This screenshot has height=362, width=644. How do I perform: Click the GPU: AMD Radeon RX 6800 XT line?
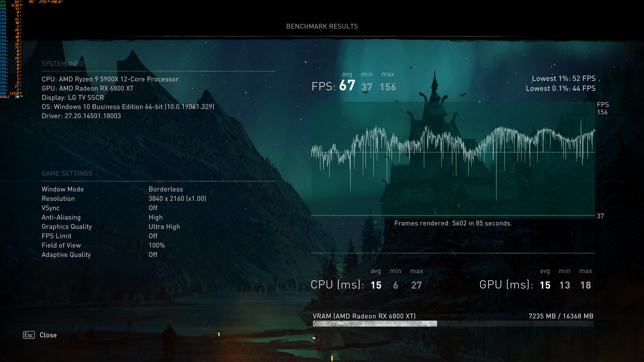[88, 88]
